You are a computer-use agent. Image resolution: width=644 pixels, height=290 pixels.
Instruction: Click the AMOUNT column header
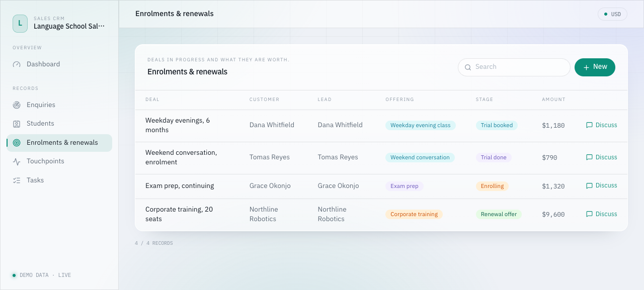553,100
